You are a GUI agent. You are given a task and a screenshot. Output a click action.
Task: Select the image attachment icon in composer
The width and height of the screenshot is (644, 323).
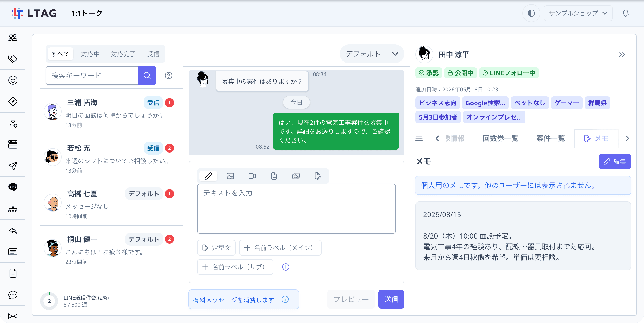pos(230,176)
